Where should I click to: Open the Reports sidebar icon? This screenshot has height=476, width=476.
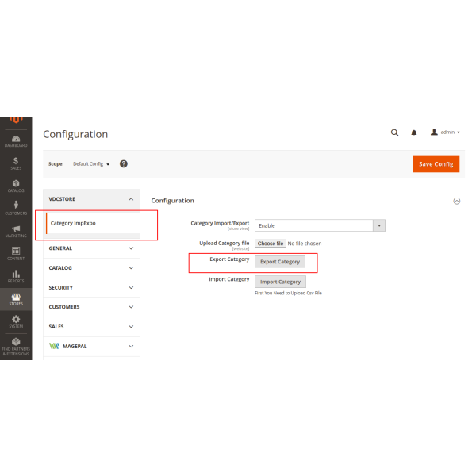coord(16,276)
